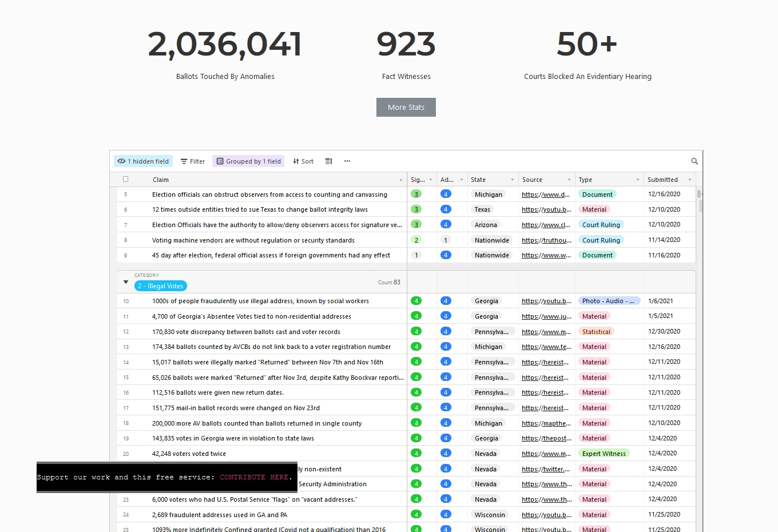Click the 2 - Illegal Votes category tag
The image size is (778, 532).
point(161,286)
